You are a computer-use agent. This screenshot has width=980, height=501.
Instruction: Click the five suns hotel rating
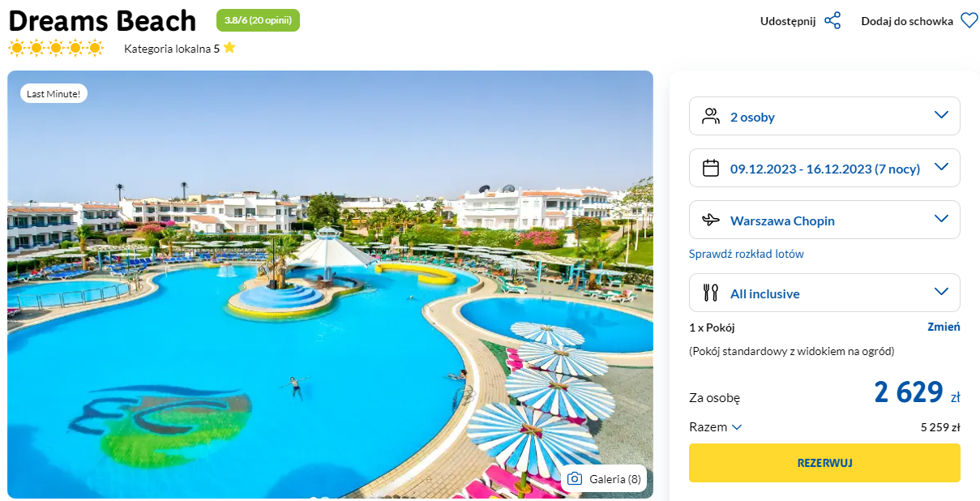pyautogui.click(x=56, y=48)
